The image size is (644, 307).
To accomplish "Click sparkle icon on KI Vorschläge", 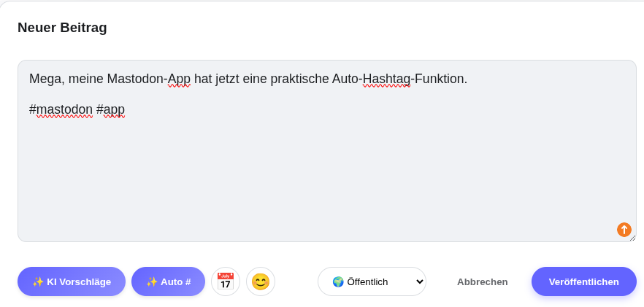I will [38, 281].
